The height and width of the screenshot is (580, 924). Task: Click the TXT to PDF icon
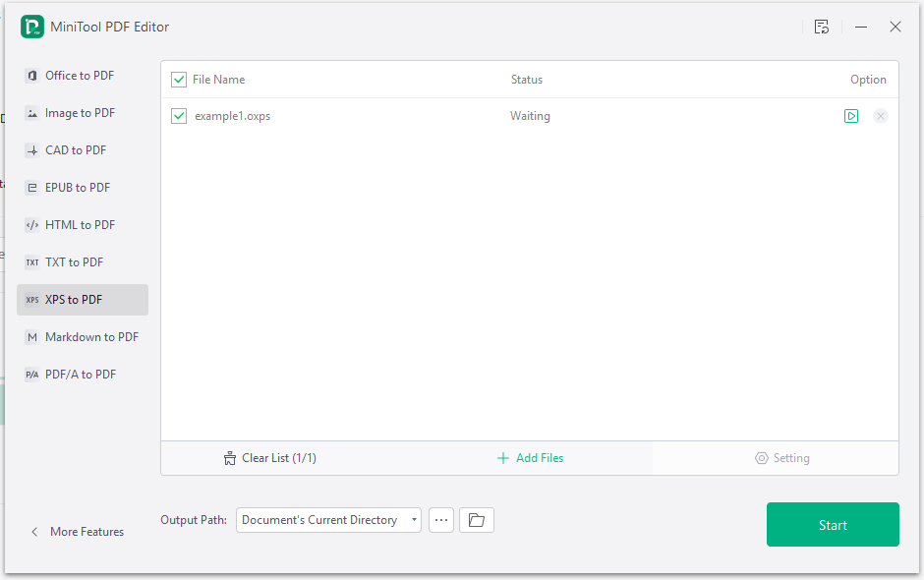32,262
